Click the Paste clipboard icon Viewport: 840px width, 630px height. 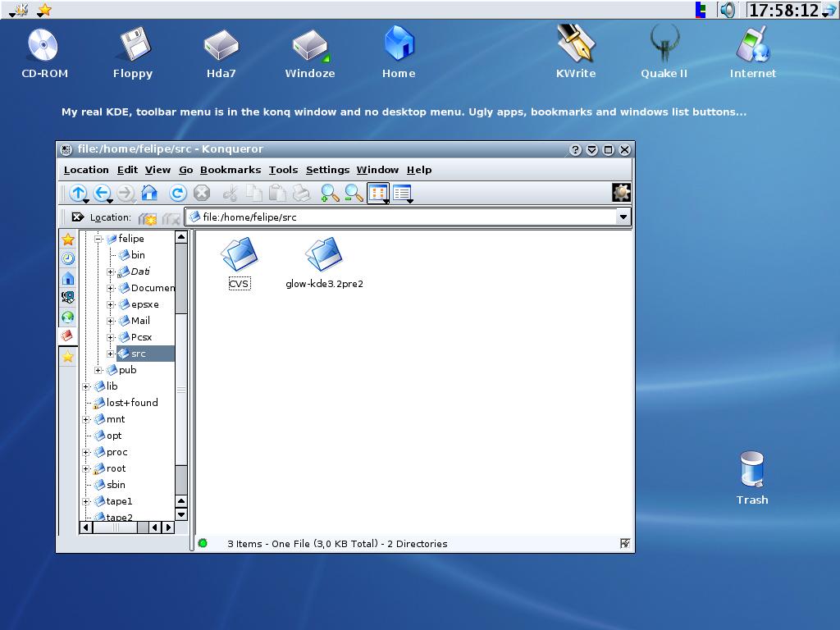[x=277, y=193]
